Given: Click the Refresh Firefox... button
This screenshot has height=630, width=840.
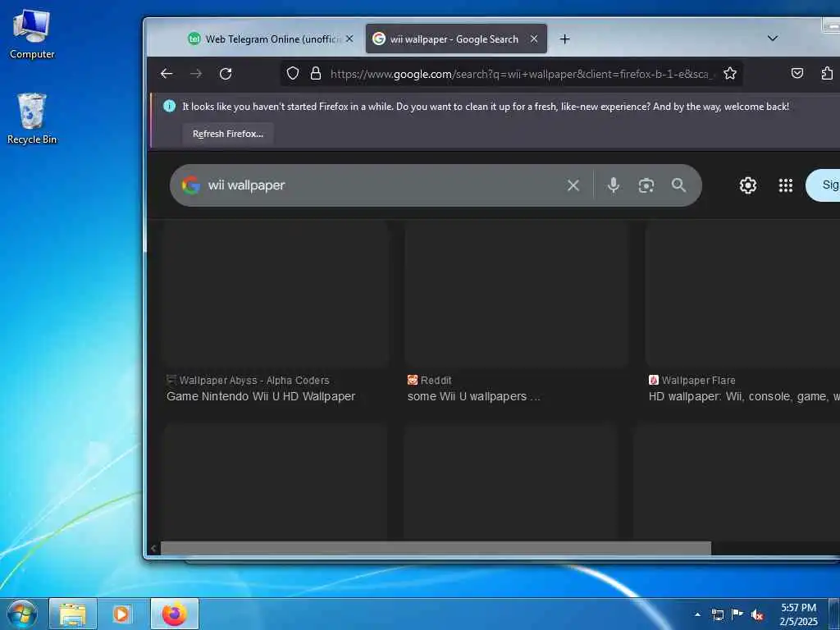Looking at the screenshot, I should click(228, 134).
